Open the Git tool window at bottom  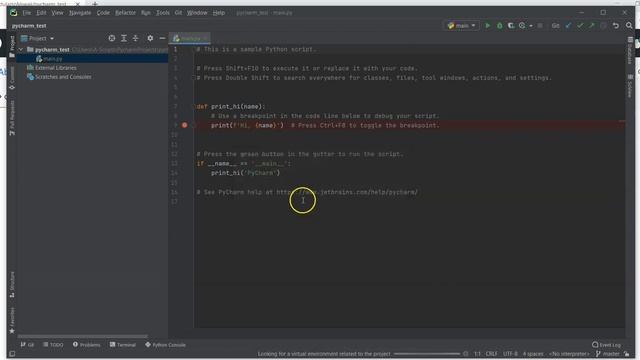[x=27, y=344]
